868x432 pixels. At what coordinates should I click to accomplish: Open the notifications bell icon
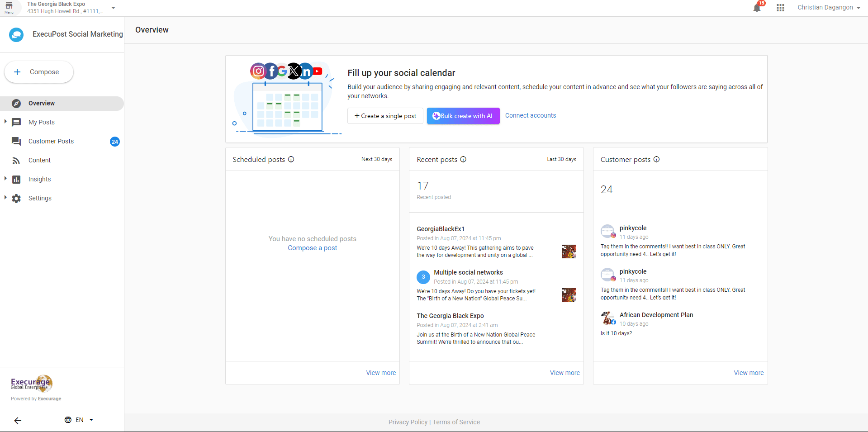tap(757, 8)
